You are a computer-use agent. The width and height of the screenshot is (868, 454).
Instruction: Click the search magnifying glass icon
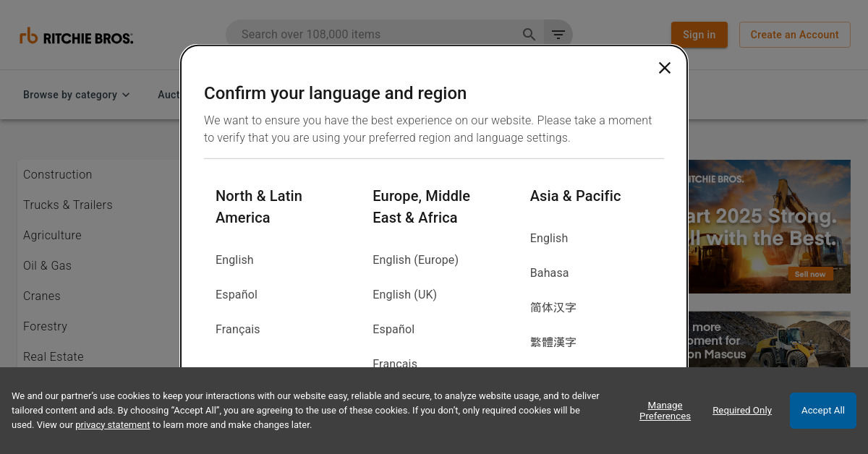529,34
